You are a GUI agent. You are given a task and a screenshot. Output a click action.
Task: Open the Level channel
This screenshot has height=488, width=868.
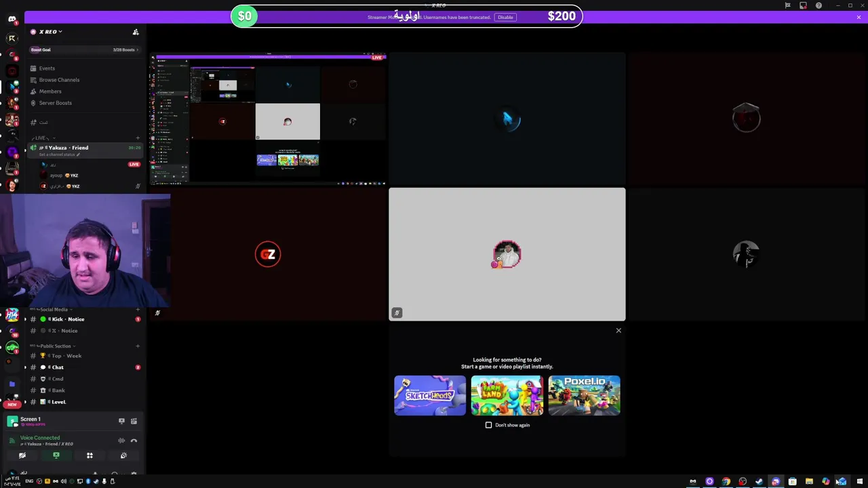tap(58, 402)
